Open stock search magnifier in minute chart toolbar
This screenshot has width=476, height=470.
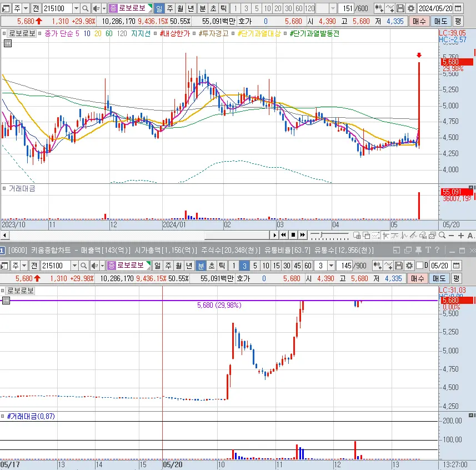pos(83,266)
